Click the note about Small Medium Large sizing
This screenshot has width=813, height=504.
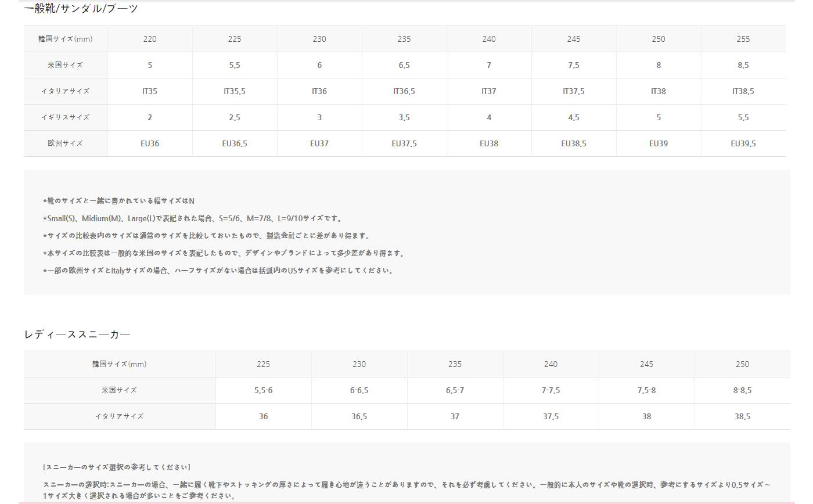[192, 218]
